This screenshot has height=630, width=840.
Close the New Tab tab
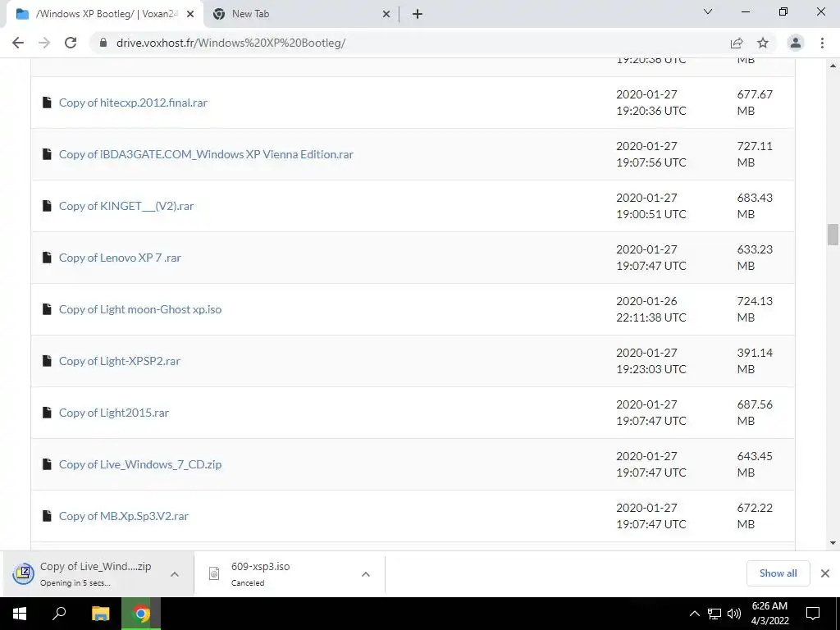386,15
